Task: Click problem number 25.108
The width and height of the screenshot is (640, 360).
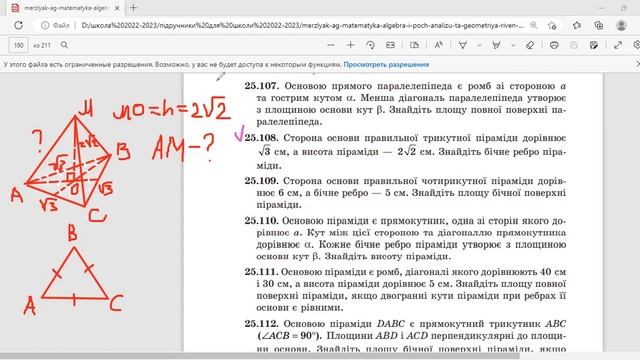Action: click(x=261, y=138)
